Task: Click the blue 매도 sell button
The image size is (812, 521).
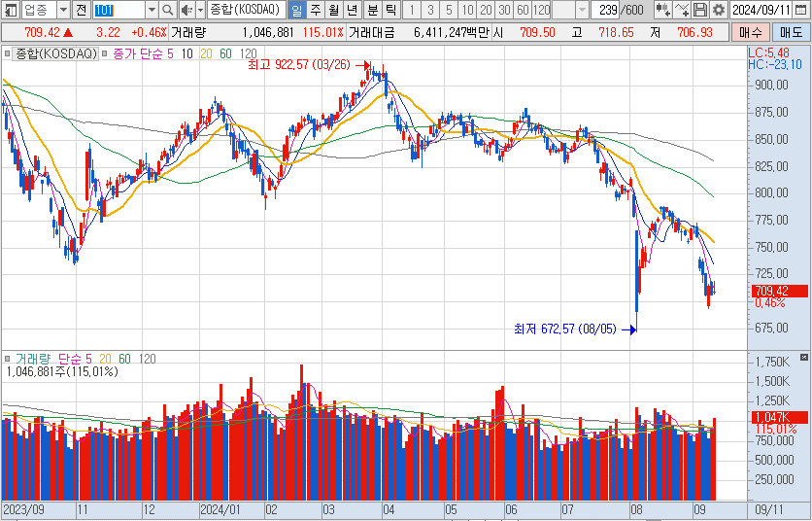Action: point(791,33)
